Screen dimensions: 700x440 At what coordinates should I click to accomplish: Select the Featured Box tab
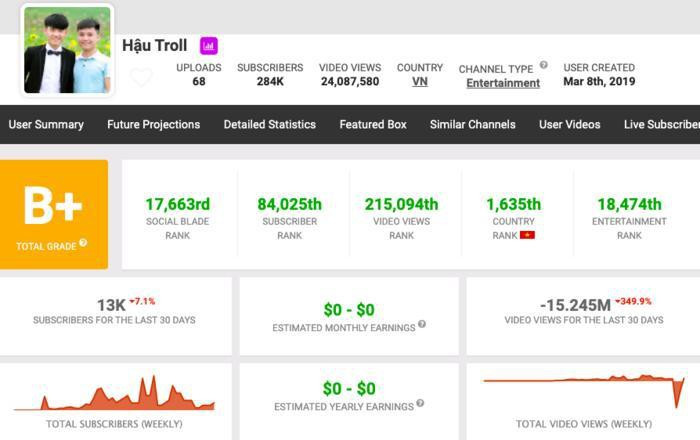click(373, 125)
